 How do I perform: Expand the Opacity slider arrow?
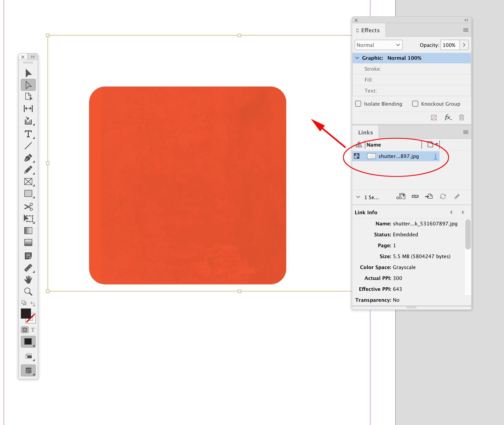464,45
